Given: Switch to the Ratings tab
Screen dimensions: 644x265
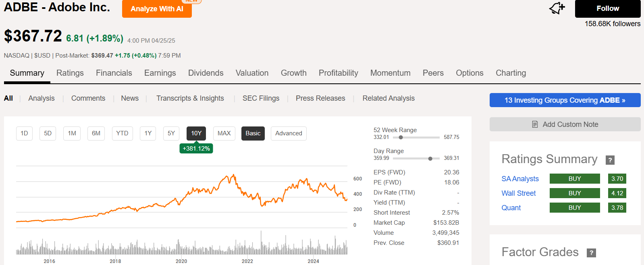Looking at the screenshot, I should coord(70,73).
